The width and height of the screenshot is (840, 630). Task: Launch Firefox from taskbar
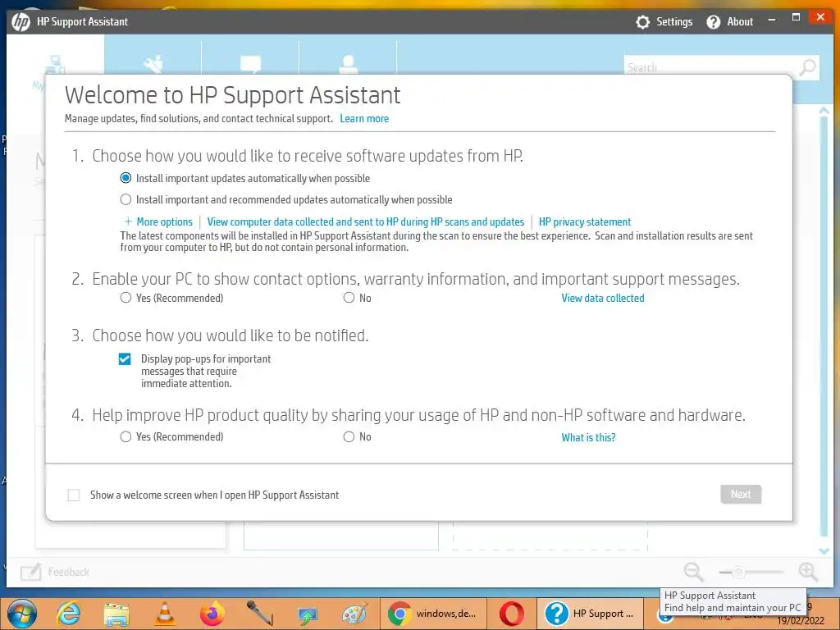(x=212, y=614)
